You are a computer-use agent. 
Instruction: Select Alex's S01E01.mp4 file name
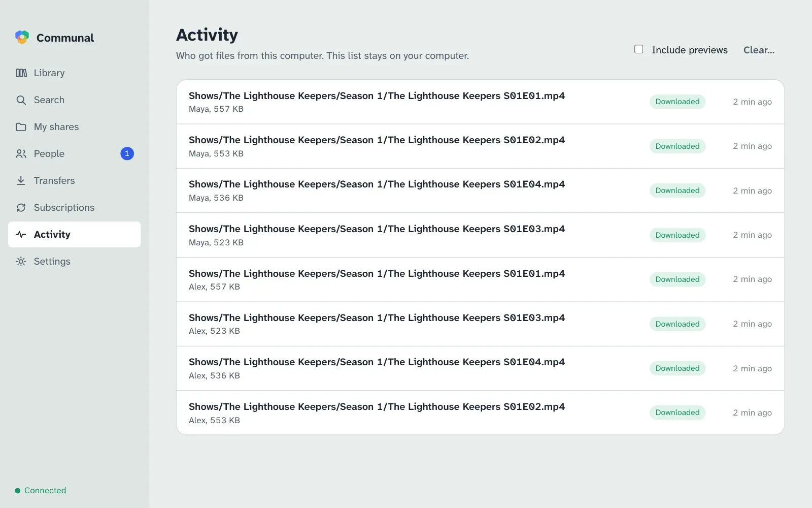point(377,273)
